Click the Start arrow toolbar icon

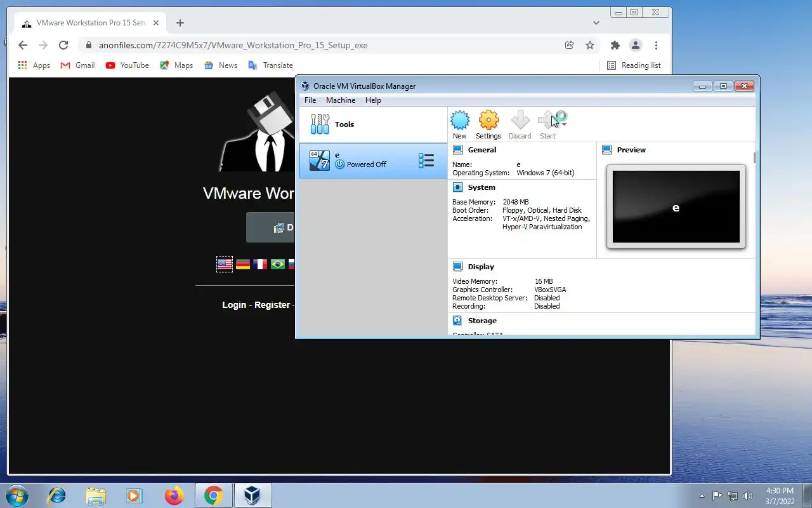pyautogui.click(x=547, y=120)
